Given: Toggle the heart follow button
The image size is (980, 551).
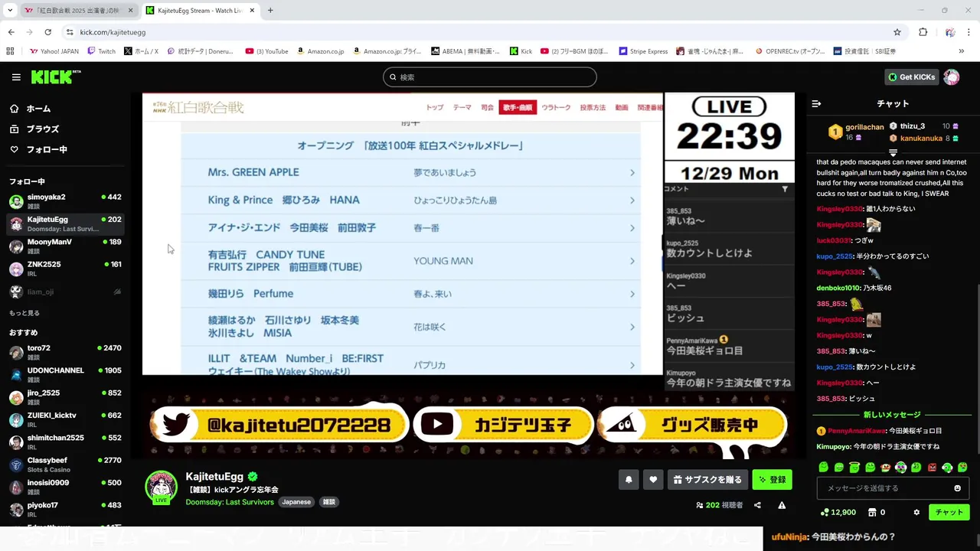Looking at the screenshot, I should click(x=653, y=480).
